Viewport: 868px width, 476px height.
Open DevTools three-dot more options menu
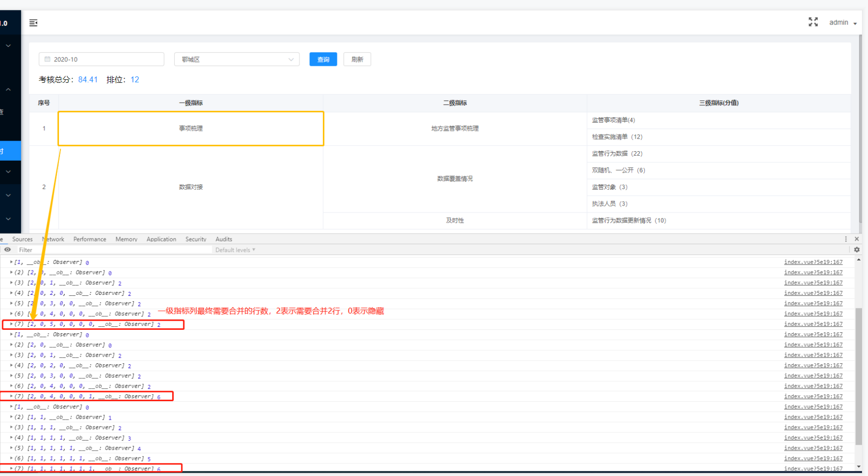point(846,239)
